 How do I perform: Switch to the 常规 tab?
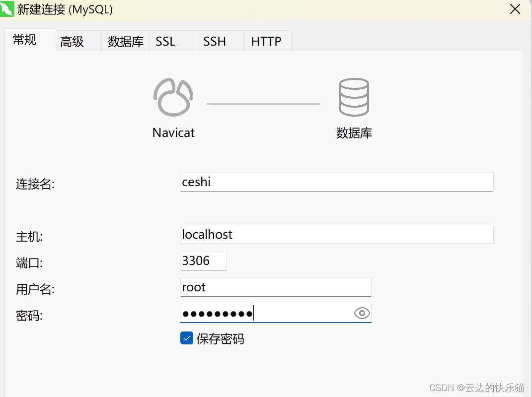(x=30, y=40)
